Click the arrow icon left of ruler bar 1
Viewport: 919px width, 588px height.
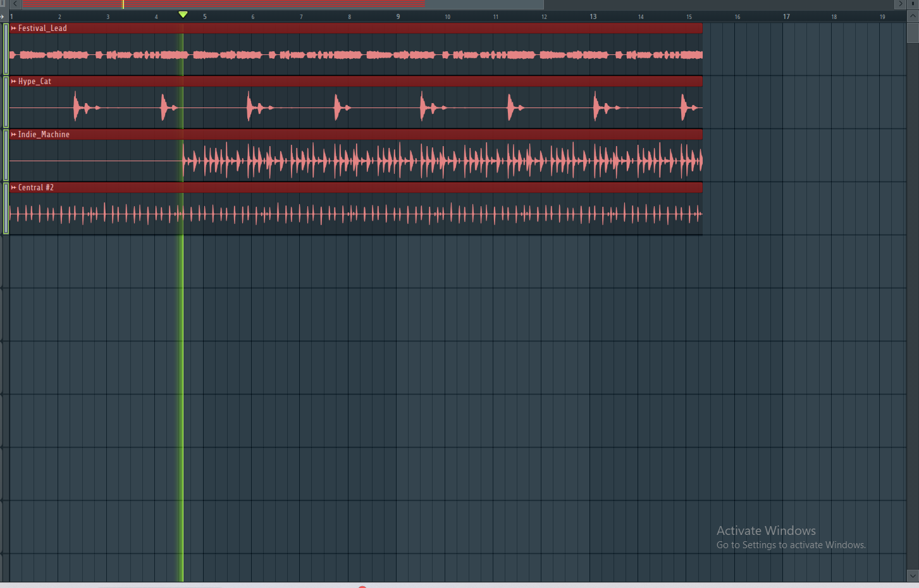3,16
